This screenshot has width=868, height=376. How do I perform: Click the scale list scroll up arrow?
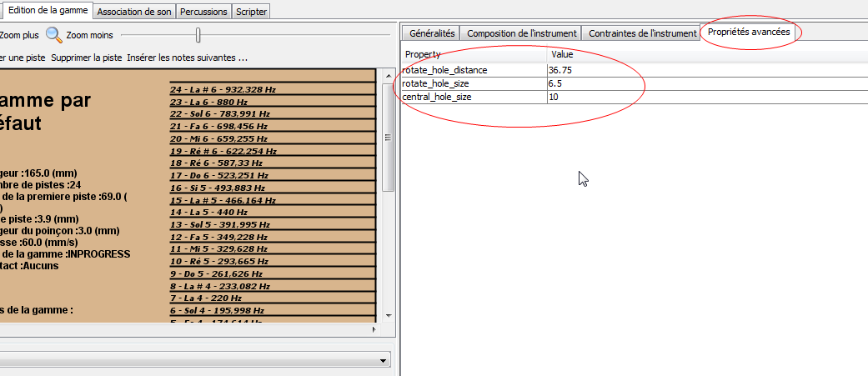pos(388,75)
